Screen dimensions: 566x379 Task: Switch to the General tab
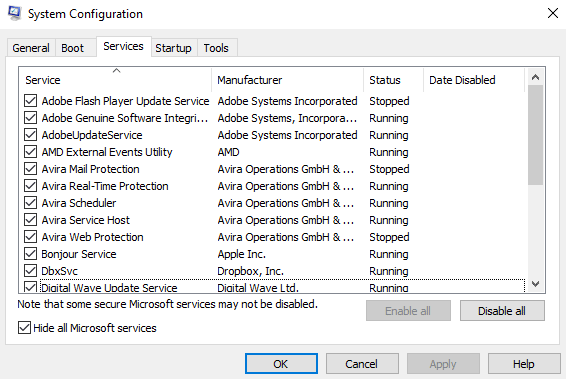31,48
